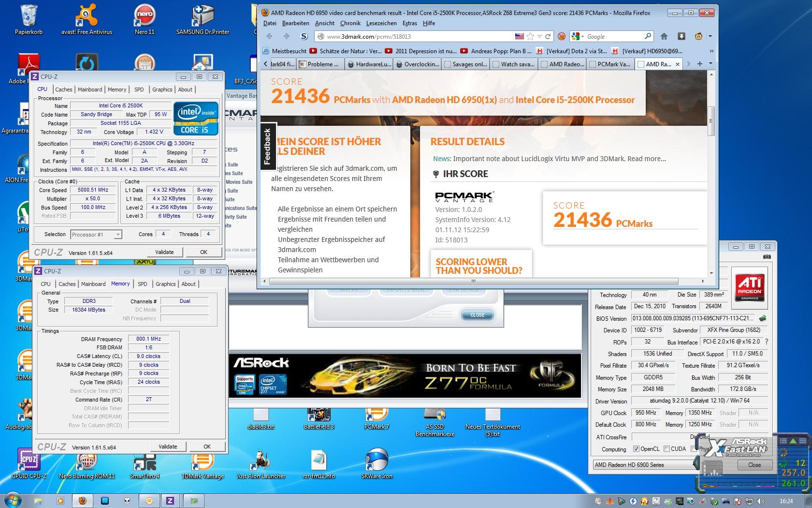Click the GPU-Z BIOS save chip icon

click(763, 318)
